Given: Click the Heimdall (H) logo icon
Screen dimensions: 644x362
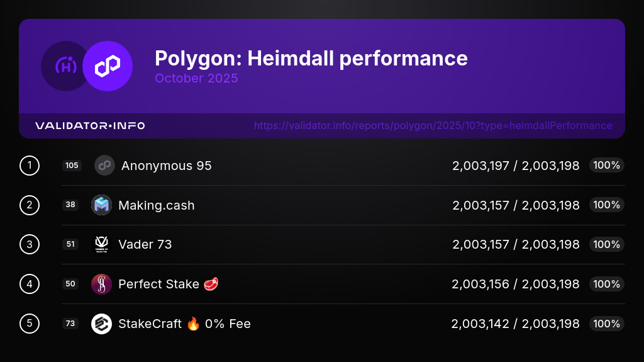Looking at the screenshot, I should [x=65, y=66].
